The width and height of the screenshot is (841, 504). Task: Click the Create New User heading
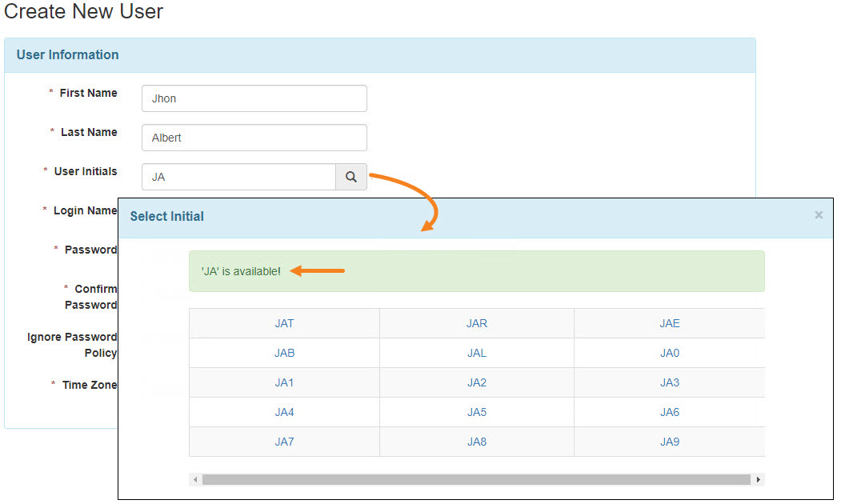tap(83, 11)
